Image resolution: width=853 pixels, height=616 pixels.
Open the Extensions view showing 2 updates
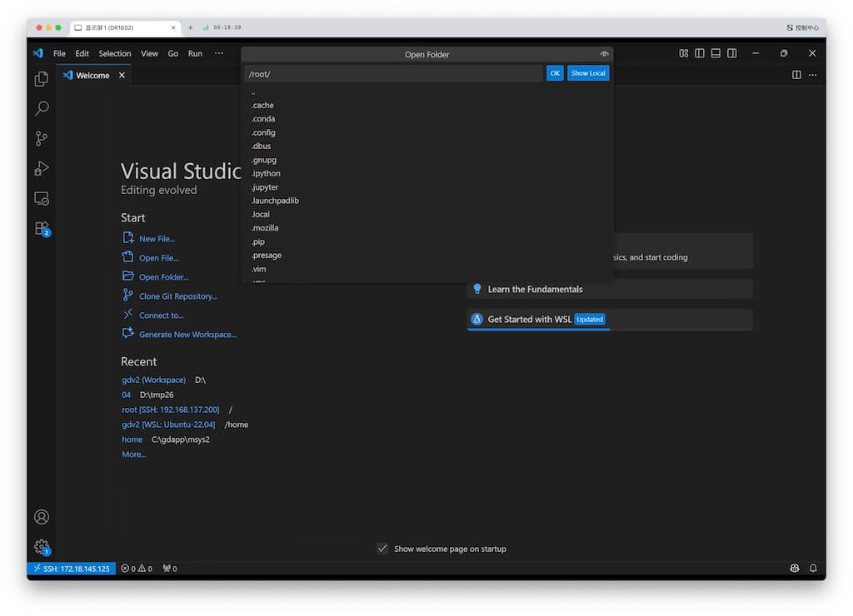point(42,228)
